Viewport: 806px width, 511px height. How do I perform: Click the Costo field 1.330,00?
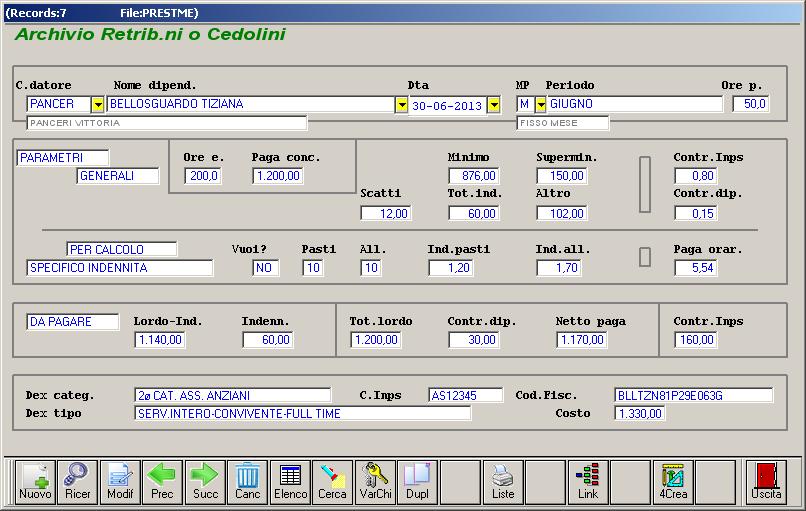(639, 414)
